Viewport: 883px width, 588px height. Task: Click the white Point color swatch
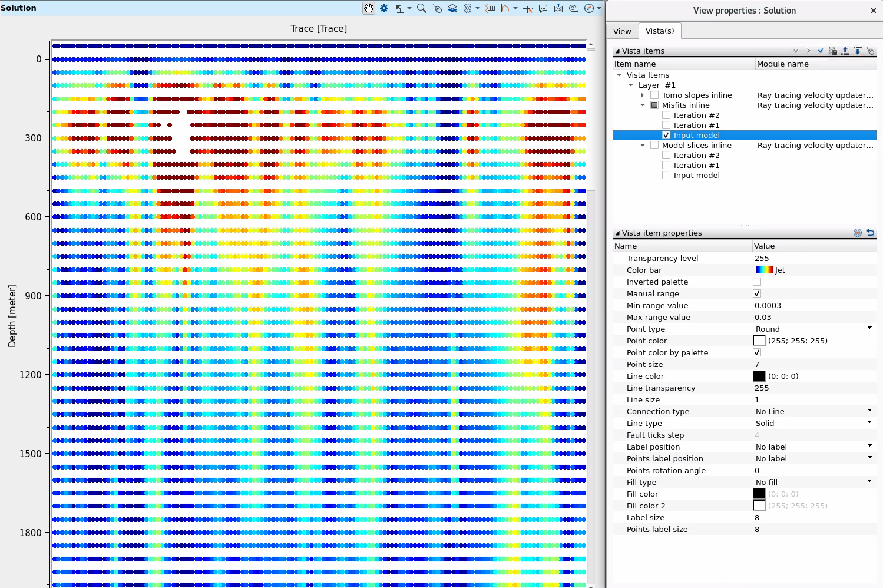[x=760, y=341]
